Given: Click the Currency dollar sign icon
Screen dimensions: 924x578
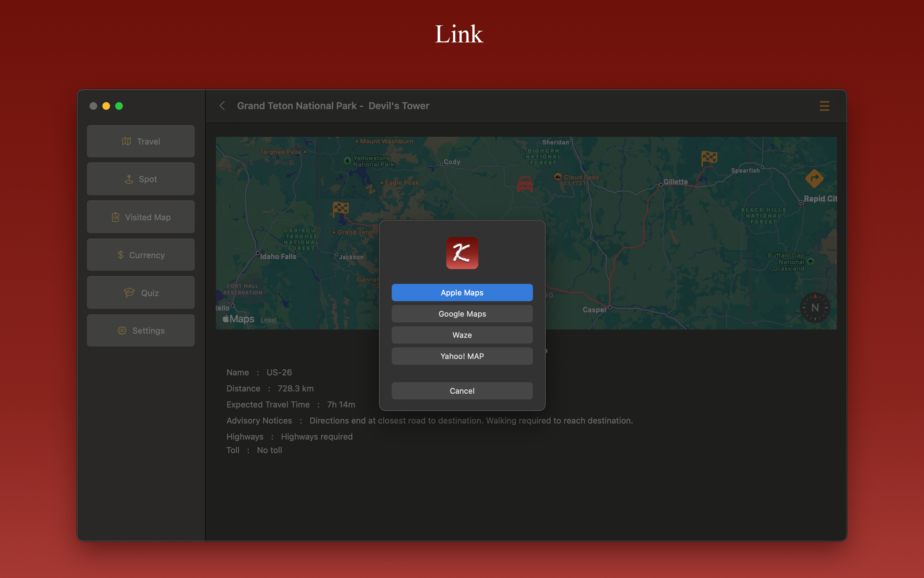Looking at the screenshot, I should click(x=120, y=255).
